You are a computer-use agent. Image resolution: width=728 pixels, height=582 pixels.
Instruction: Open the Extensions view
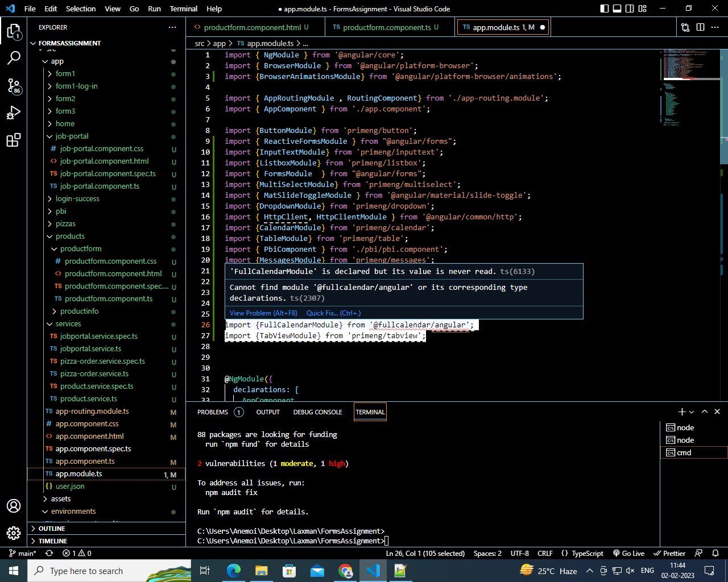pyautogui.click(x=14, y=140)
